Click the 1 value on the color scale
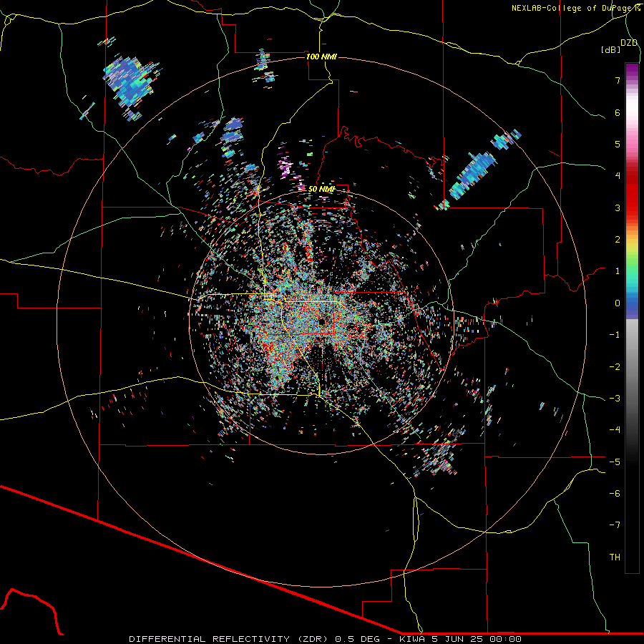Image resolution: width=644 pixels, height=644 pixels. tap(618, 271)
